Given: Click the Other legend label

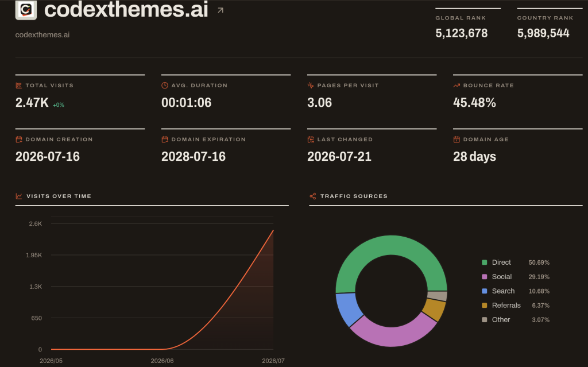Looking at the screenshot, I should (x=501, y=320).
